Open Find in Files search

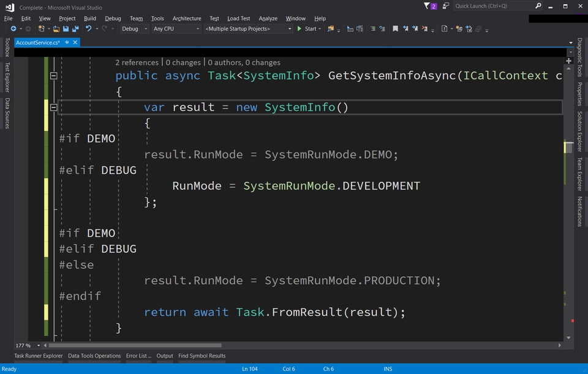point(331,28)
